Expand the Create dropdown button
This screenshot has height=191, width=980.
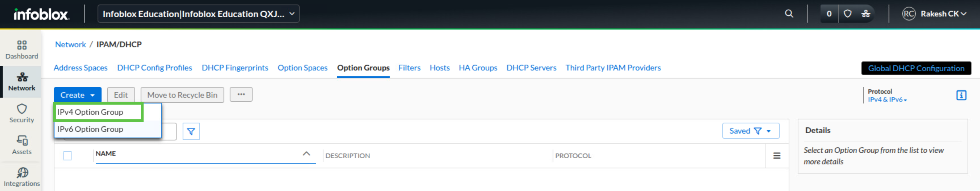click(78, 95)
